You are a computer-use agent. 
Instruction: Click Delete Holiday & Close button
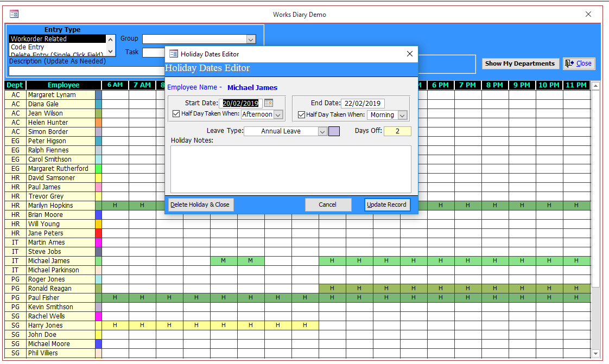point(200,205)
